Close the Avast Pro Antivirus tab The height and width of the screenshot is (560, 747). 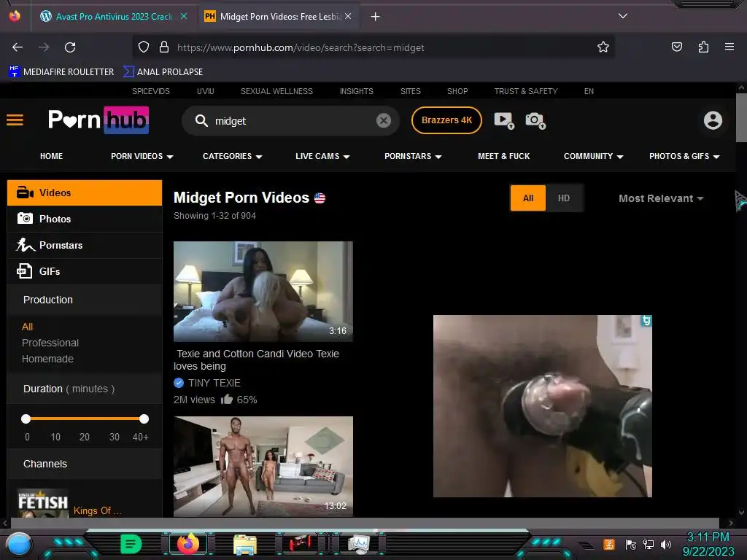(x=184, y=16)
